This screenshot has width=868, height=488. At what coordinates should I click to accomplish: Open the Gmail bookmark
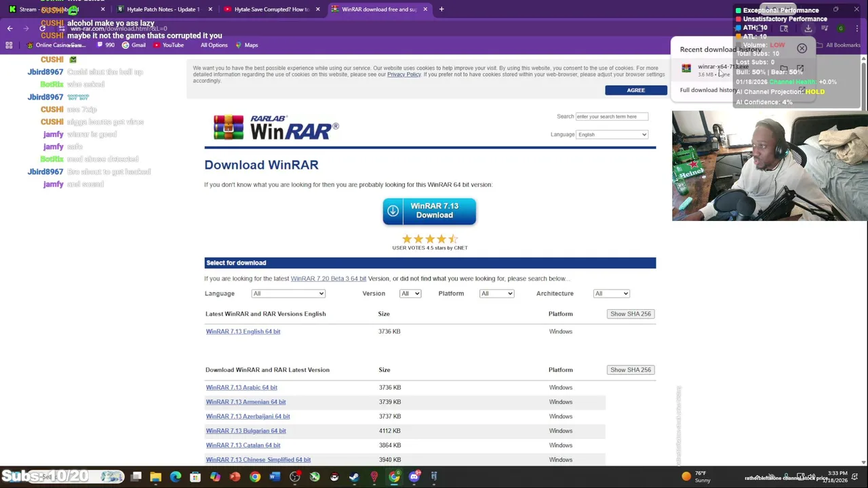[134, 45]
